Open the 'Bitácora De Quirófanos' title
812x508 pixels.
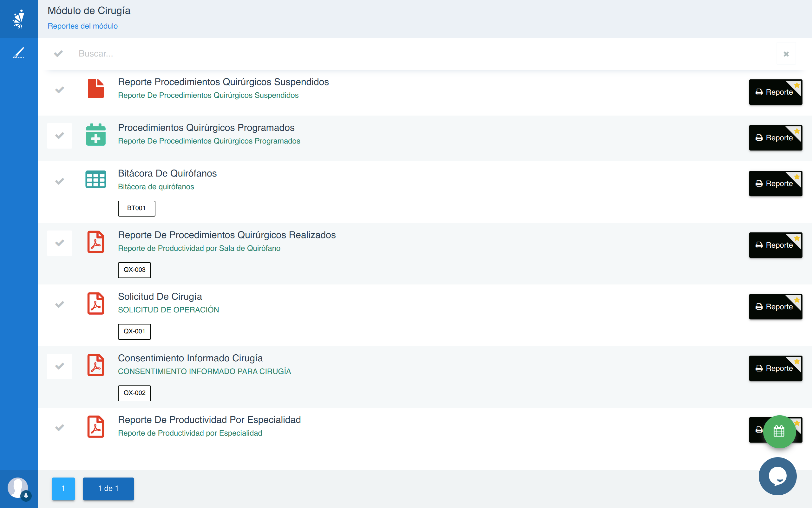pos(167,173)
